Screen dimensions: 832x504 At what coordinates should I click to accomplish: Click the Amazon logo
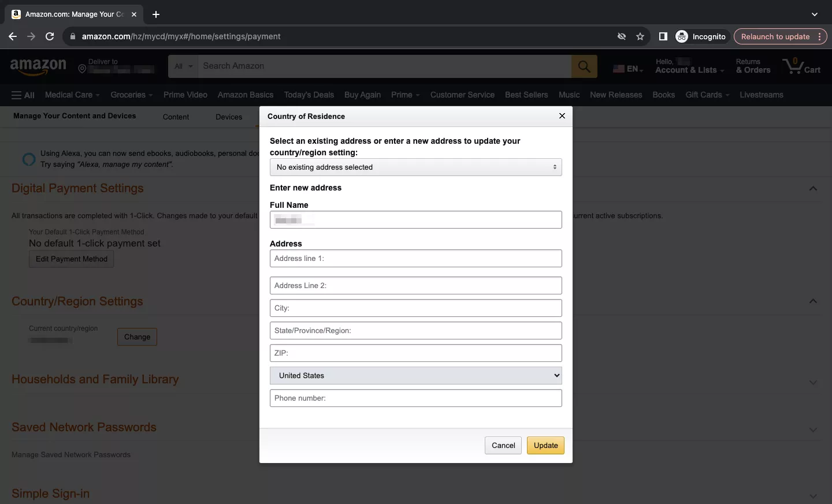coord(38,67)
